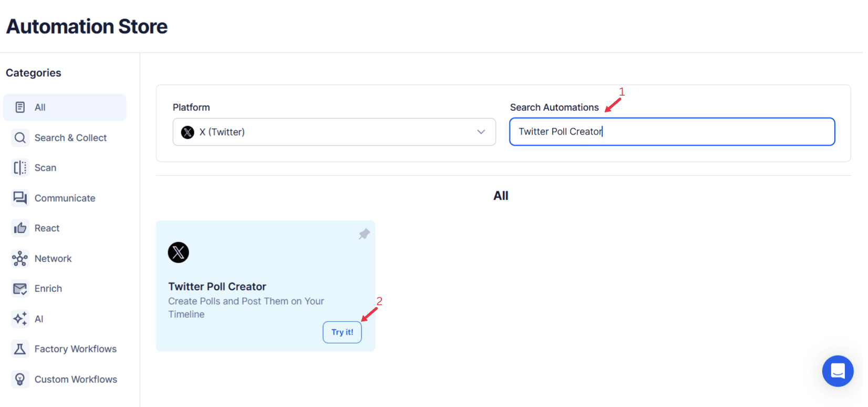This screenshot has height=407, width=868.
Task: Select the AI sparkles icon
Action: 20,318
